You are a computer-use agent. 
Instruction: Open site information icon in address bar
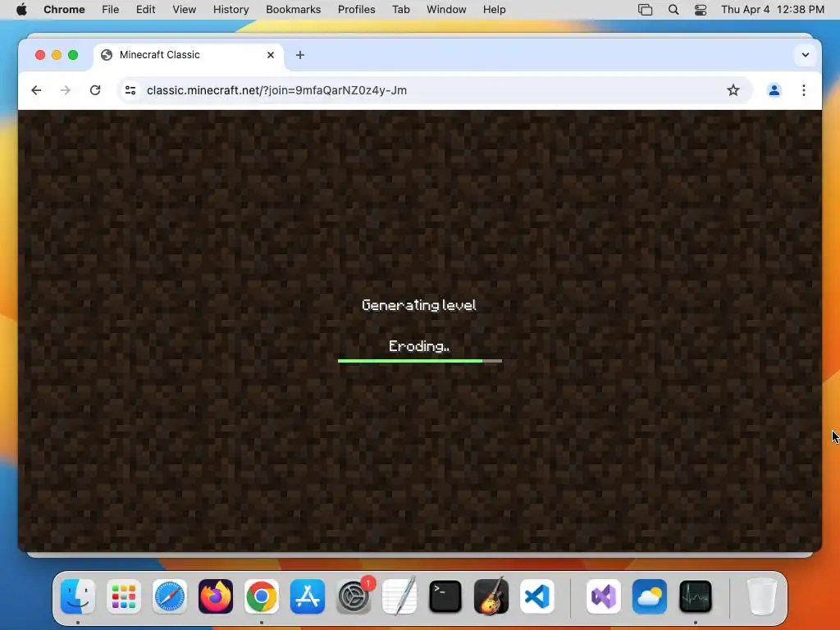click(130, 90)
